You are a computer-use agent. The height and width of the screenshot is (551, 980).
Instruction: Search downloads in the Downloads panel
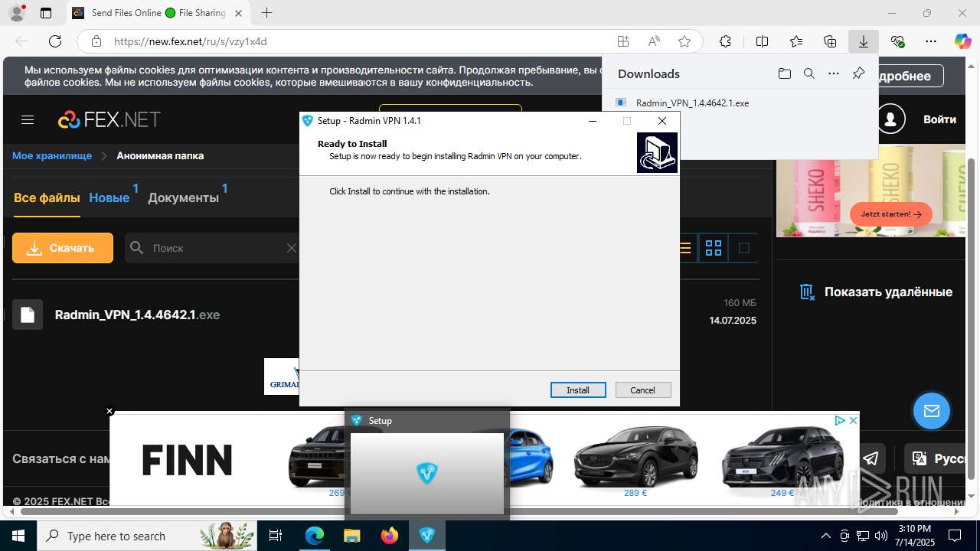[x=808, y=73]
